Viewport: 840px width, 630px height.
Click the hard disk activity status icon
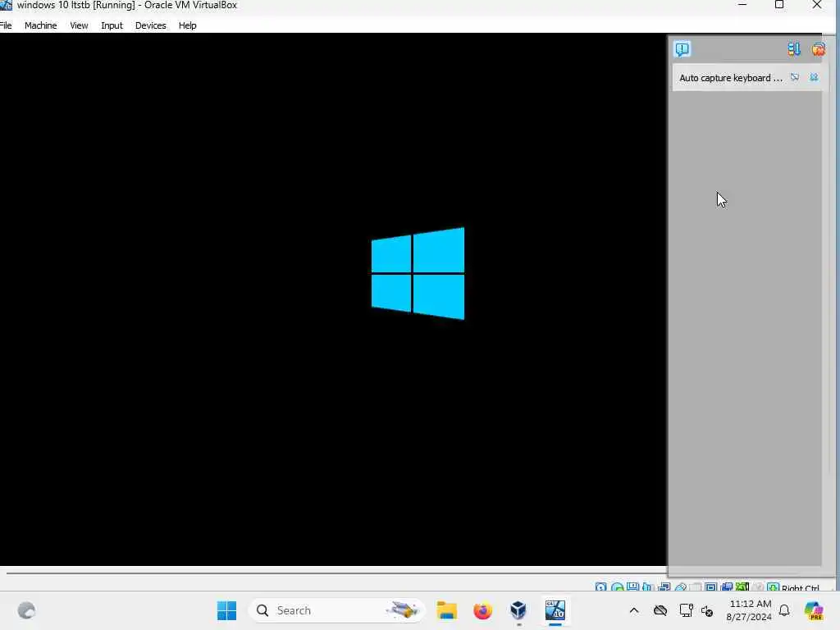tap(601, 587)
